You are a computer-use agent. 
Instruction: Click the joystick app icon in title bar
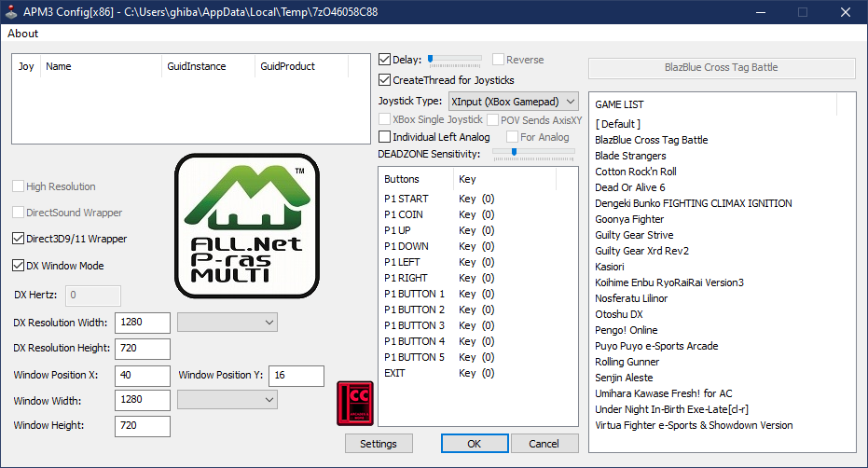coord(11,11)
